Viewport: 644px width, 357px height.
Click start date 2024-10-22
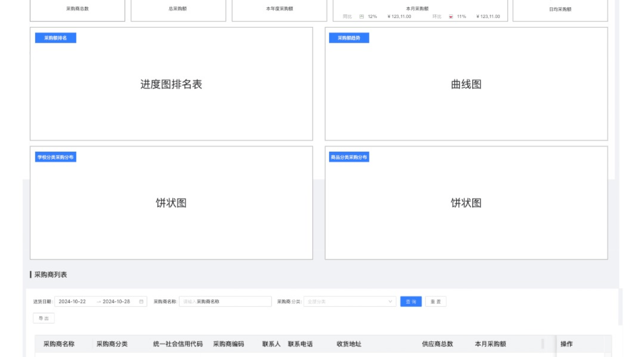tap(72, 301)
